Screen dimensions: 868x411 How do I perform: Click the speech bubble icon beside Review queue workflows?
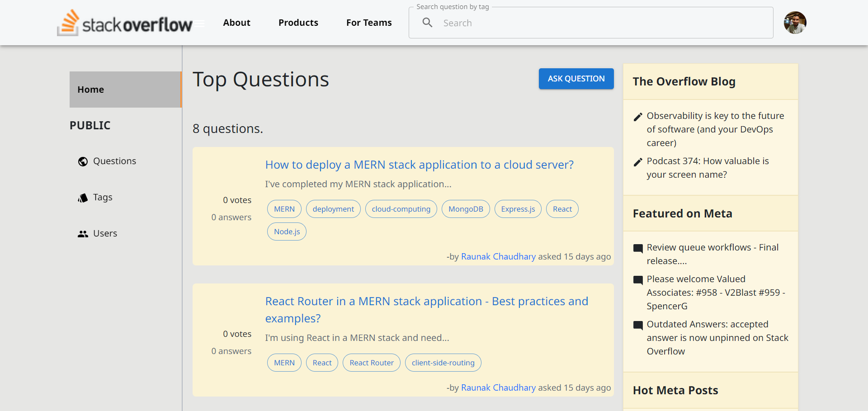tap(638, 248)
